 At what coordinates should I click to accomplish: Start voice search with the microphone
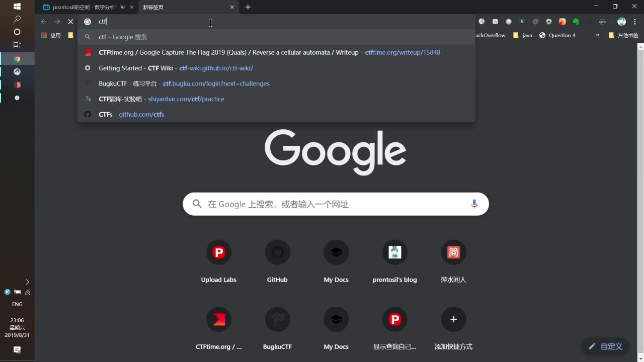[474, 204]
